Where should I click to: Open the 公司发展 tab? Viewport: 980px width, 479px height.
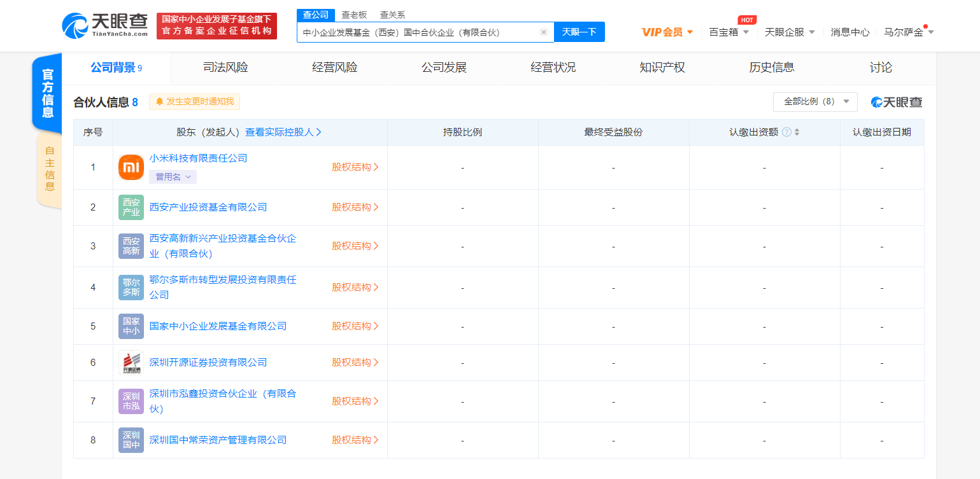tap(444, 67)
